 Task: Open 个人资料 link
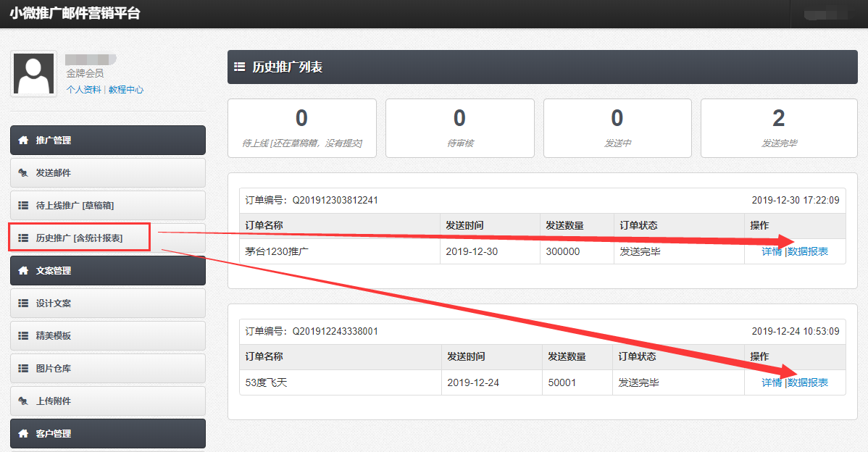click(x=83, y=90)
